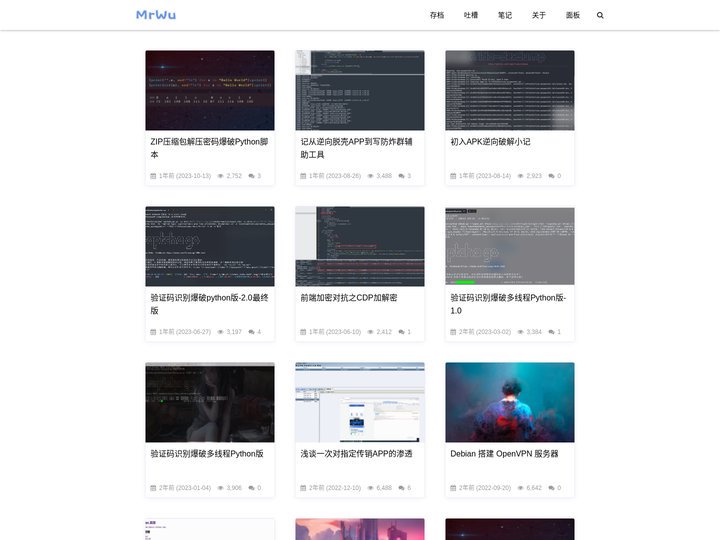Click calendar icon beside 2023-03-02 date
Viewport: 720px width, 540px height.
pyautogui.click(x=453, y=332)
